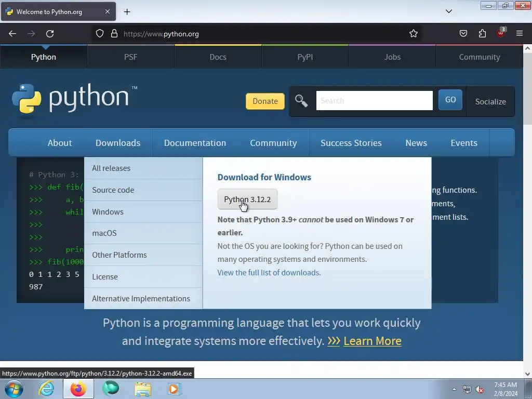Select License in Downloads menu
This screenshot has height=399, width=532.
coord(143,276)
